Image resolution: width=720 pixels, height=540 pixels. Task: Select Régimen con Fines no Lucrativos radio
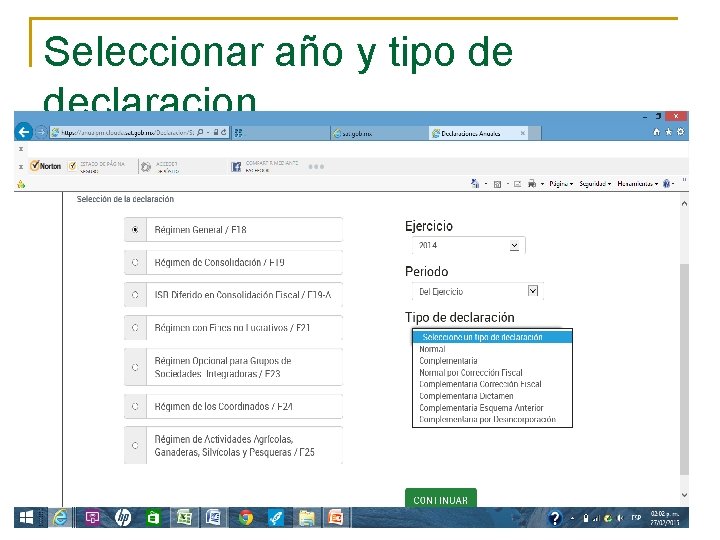[x=135, y=328]
